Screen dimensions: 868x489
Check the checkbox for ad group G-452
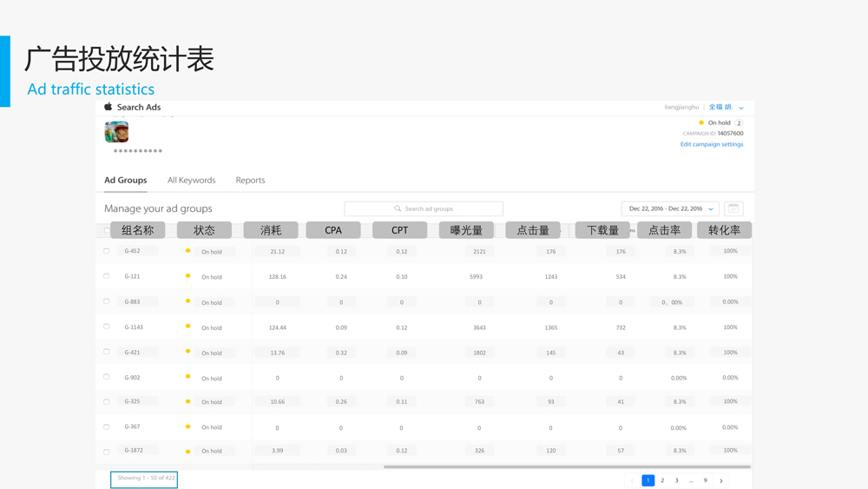pyautogui.click(x=107, y=251)
